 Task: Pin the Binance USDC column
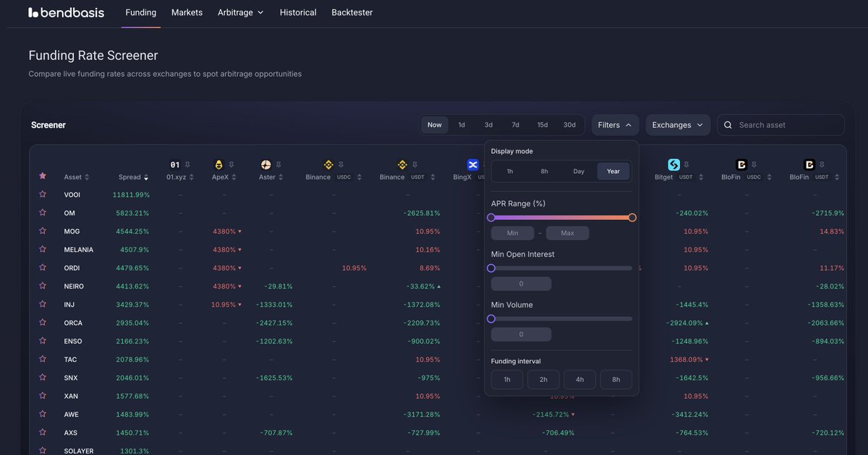point(341,165)
